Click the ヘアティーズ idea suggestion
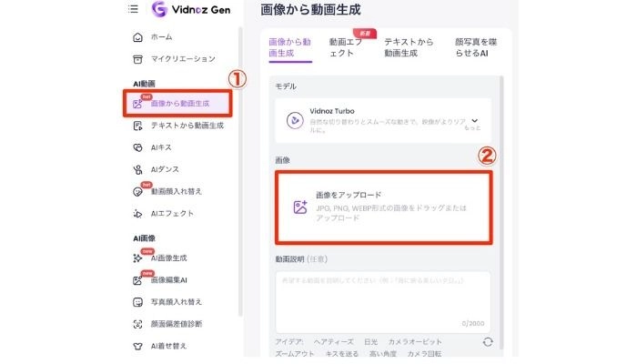The width and height of the screenshot is (637, 364). (334, 342)
